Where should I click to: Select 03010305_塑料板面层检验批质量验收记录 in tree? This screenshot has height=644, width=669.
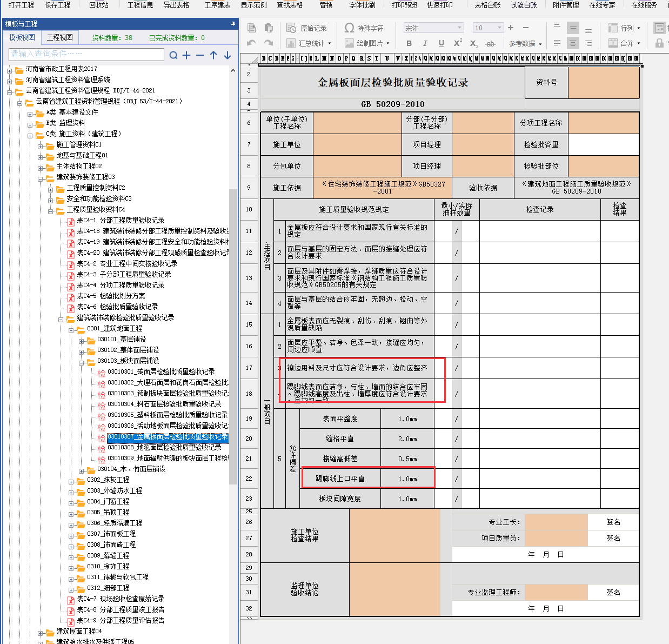click(x=168, y=415)
